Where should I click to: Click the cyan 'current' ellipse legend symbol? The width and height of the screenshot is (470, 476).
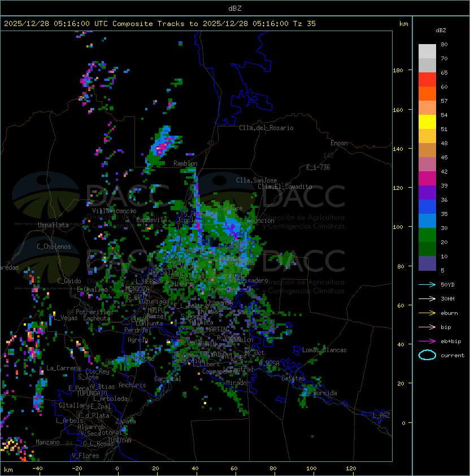click(x=427, y=355)
